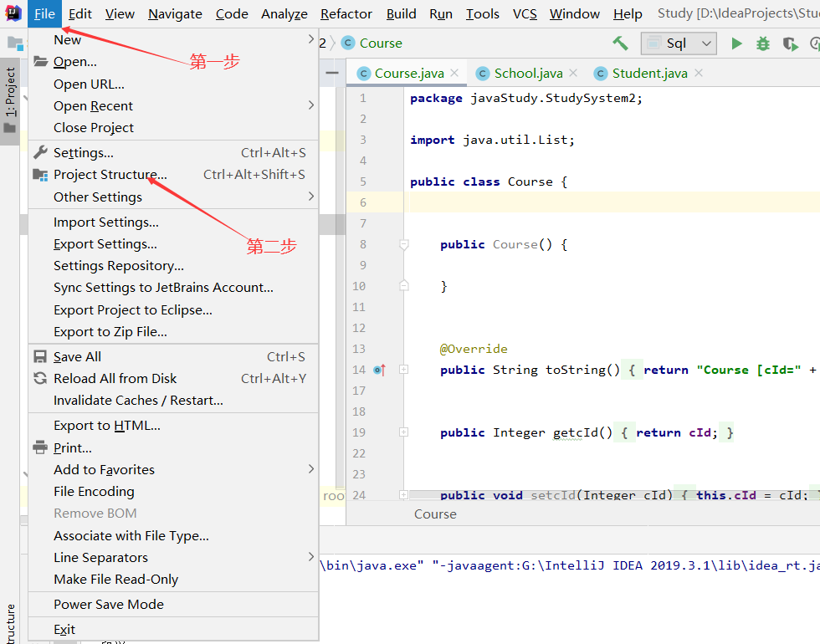Choose Associate with File Type...
Image resolution: width=820 pixels, height=644 pixels.
tap(172, 536)
